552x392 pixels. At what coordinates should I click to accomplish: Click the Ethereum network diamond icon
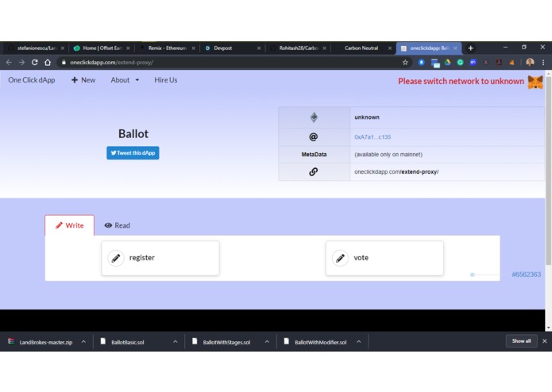314,117
